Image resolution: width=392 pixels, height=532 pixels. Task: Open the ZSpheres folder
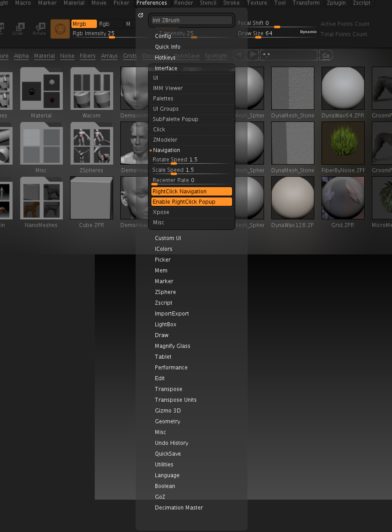(92, 143)
